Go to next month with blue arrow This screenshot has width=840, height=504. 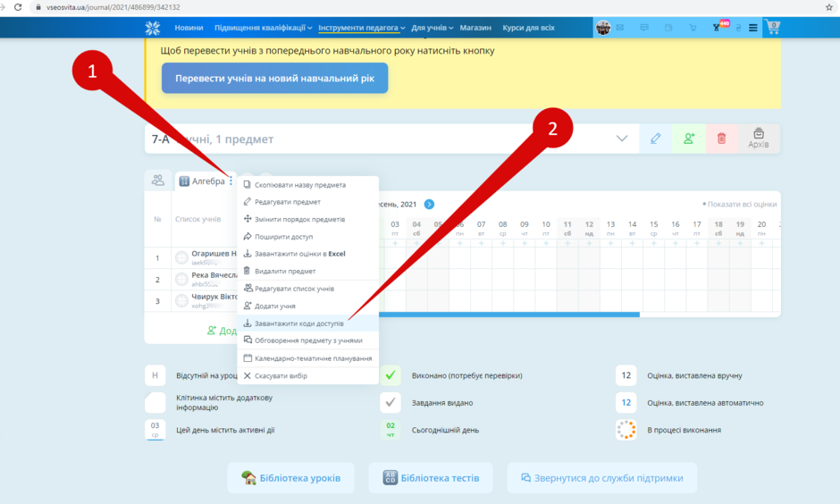coord(429,204)
